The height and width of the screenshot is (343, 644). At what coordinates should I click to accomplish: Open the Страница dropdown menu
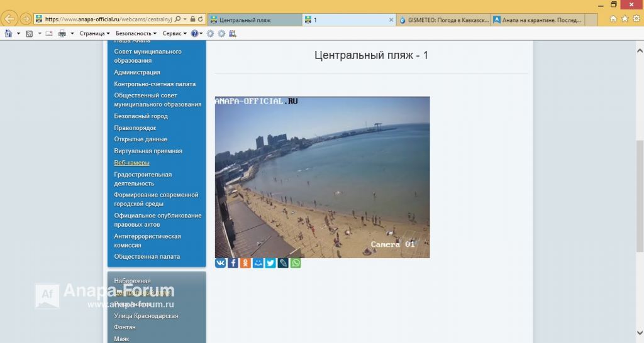[94, 34]
